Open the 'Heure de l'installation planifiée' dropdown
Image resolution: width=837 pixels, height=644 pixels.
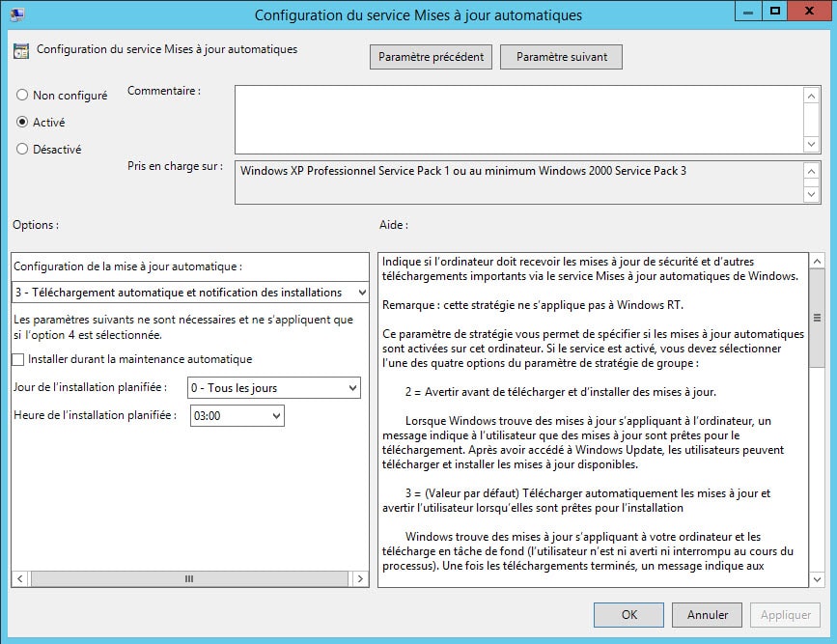pos(237,415)
